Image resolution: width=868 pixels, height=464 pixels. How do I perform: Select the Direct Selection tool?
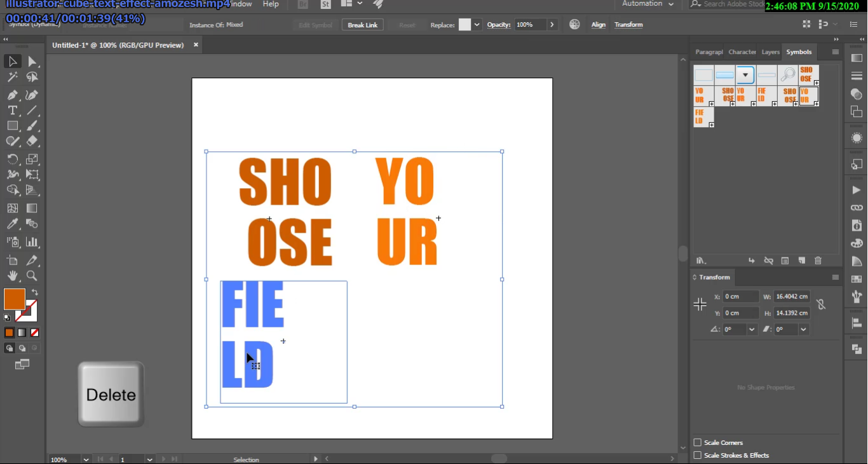click(x=32, y=62)
